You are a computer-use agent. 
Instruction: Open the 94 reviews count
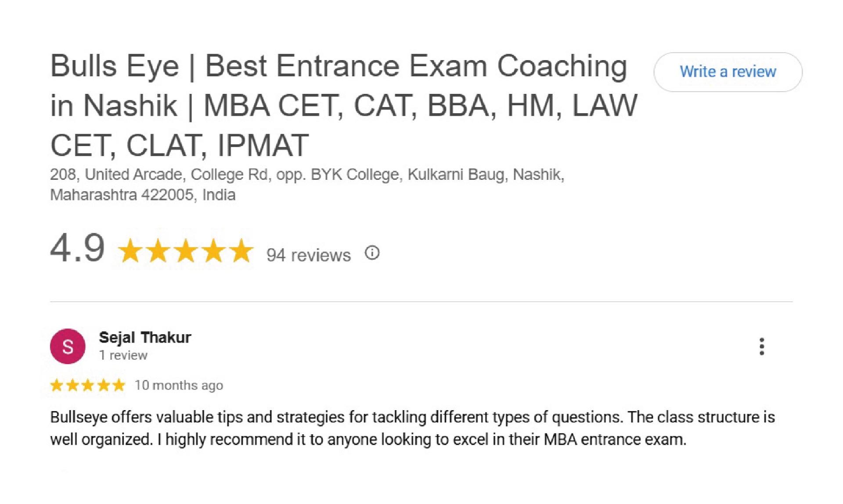pyautogui.click(x=308, y=255)
